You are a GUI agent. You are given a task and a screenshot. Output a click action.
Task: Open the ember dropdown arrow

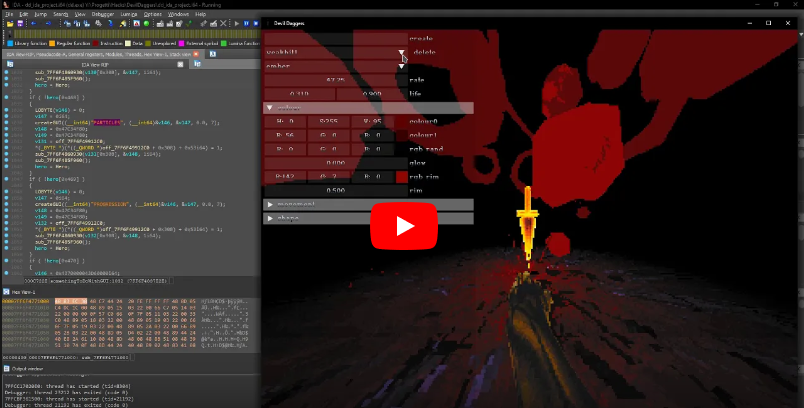[x=401, y=66]
